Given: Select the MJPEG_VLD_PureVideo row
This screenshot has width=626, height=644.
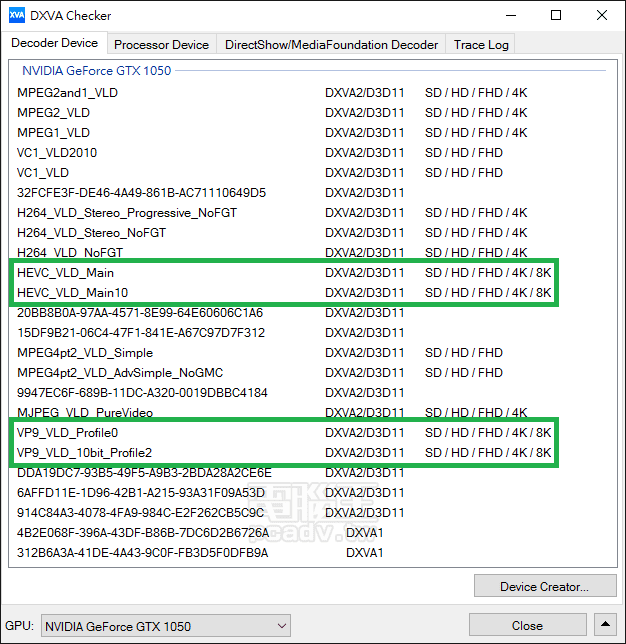Looking at the screenshot, I should [313, 412].
